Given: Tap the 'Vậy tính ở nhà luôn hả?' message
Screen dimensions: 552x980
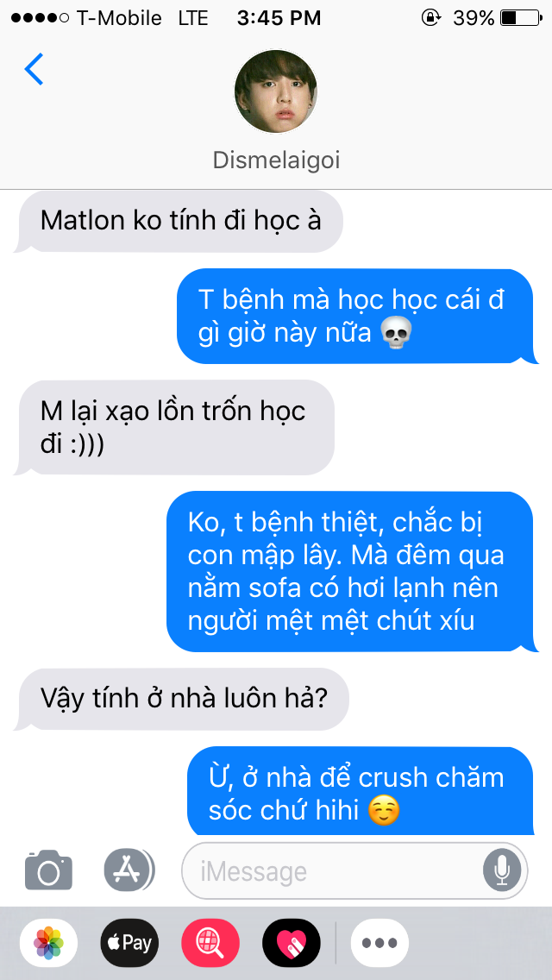Looking at the screenshot, I should (x=181, y=699).
